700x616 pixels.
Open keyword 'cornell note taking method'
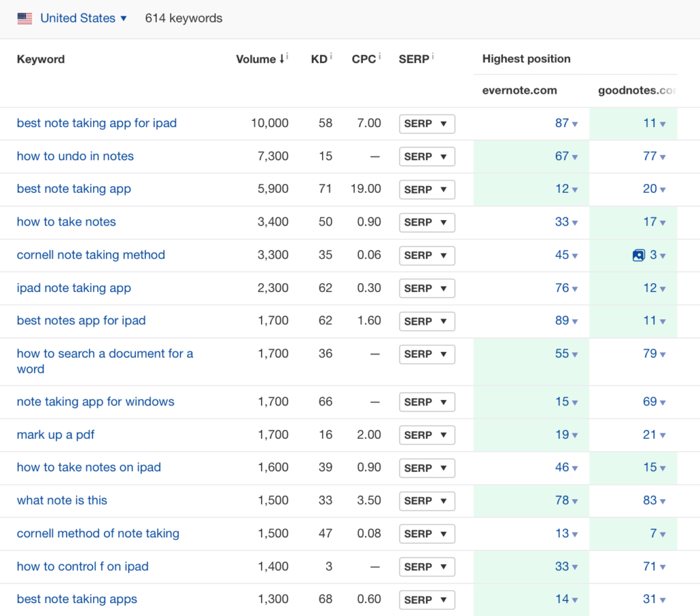tap(91, 255)
